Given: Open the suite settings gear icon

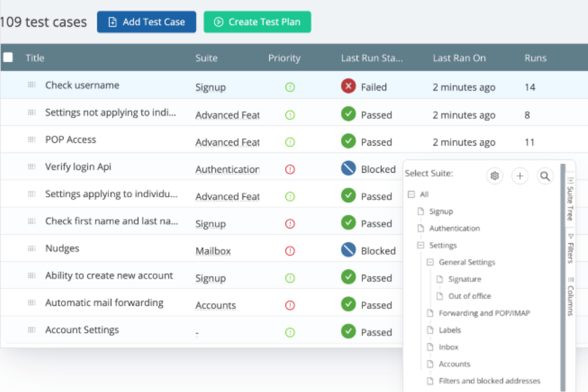Looking at the screenshot, I should 495,176.
